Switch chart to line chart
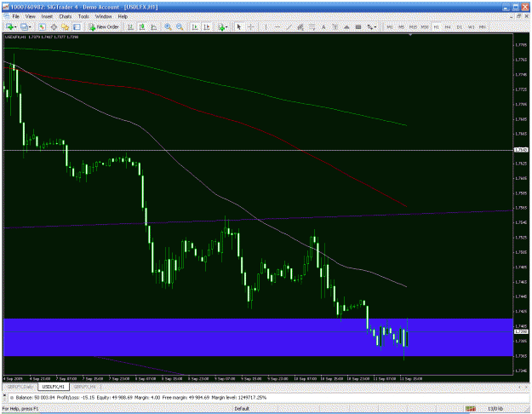 [x=154, y=26]
